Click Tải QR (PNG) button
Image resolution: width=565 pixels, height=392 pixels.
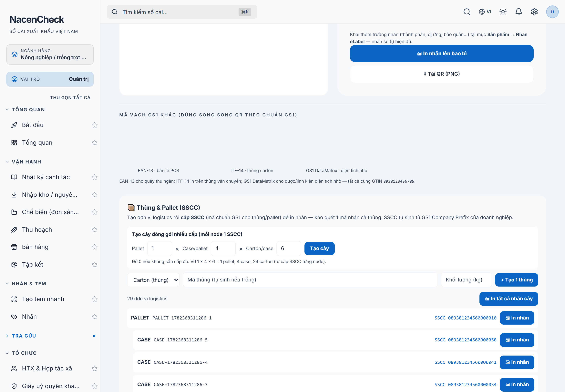coord(442,74)
